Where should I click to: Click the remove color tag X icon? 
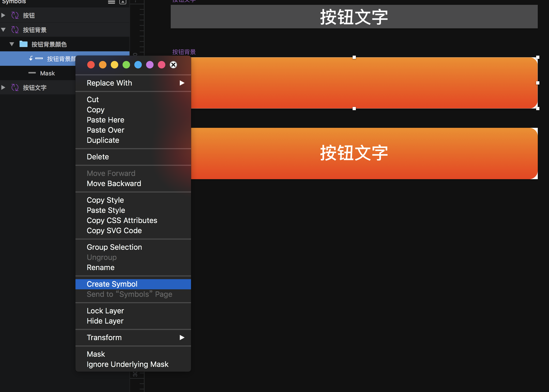[173, 65]
